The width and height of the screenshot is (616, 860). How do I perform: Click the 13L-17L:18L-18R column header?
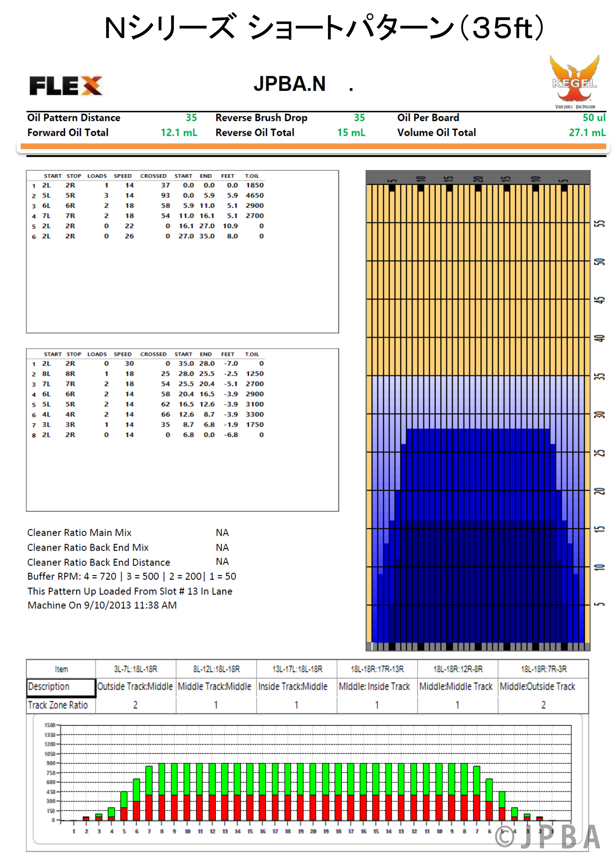297,669
